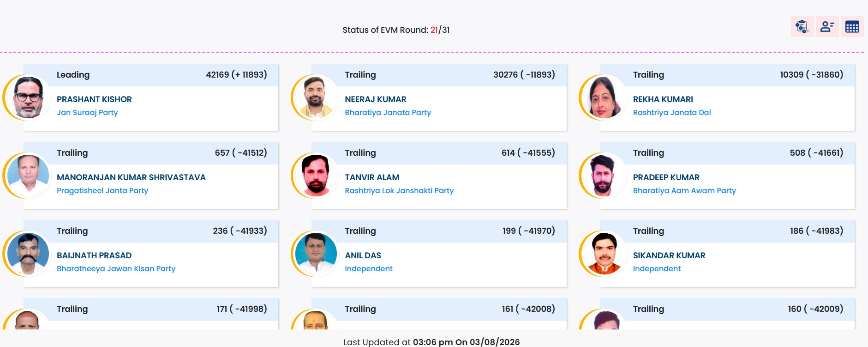
Task: Open the Jan Suraaj Party label
Action: [x=87, y=112]
